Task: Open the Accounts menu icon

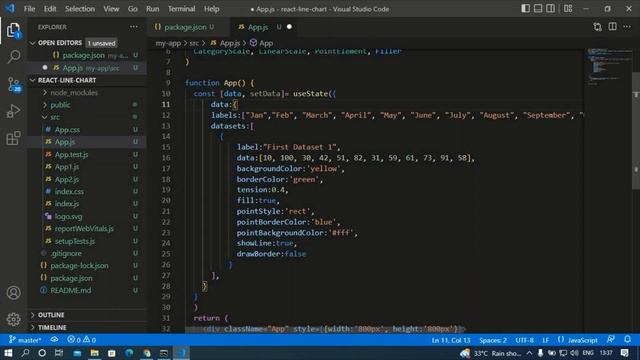Action: click(13, 293)
